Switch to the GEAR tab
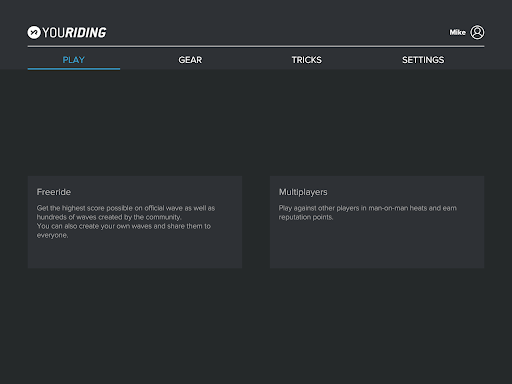Screen dimensions: 512x384 (190, 60)
